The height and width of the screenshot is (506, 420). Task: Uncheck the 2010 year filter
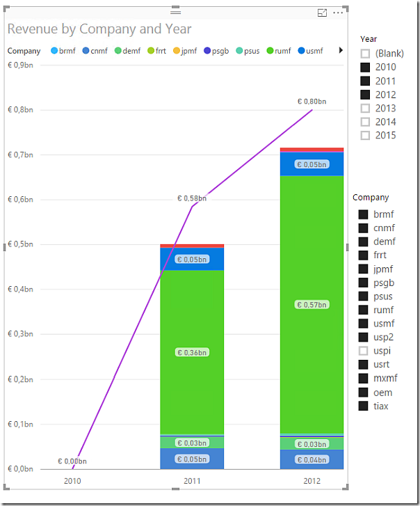click(x=365, y=68)
